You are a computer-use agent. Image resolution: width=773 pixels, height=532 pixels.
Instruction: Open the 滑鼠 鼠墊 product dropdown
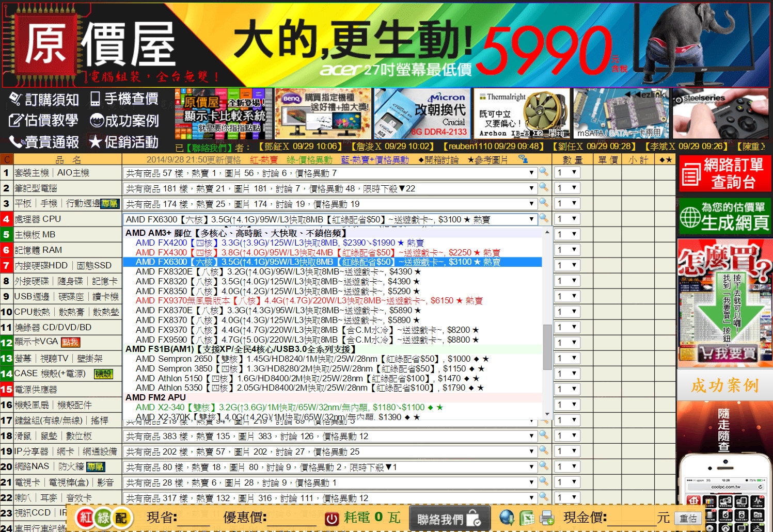pyautogui.click(x=330, y=436)
